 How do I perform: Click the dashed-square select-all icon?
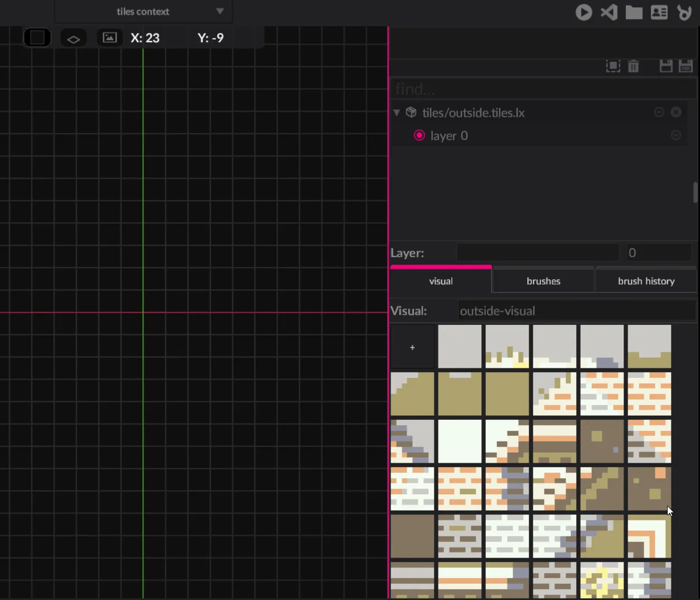tap(613, 66)
